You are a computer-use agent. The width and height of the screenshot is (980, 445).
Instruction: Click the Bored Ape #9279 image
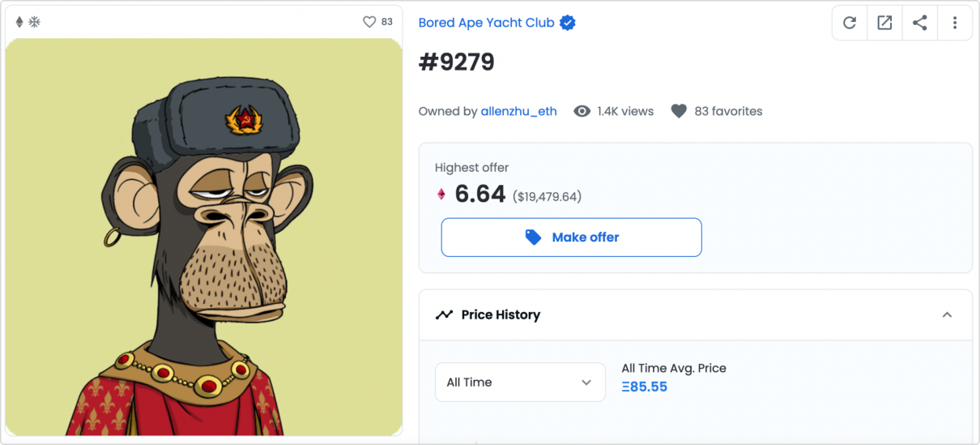(x=204, y=237)
